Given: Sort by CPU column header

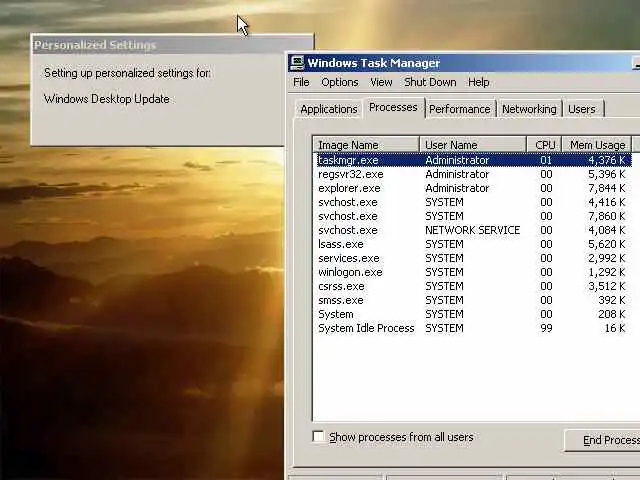Looking at the screenshot, I should [x=544, y=145].
